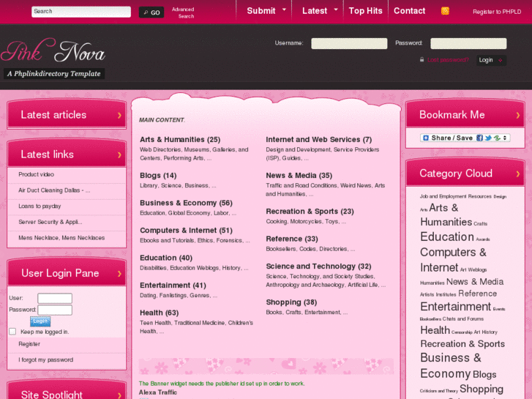Viewport: 532px width, 399px height.
Task: Open the Register to PHPLD link
Action: tap(497, 12)
